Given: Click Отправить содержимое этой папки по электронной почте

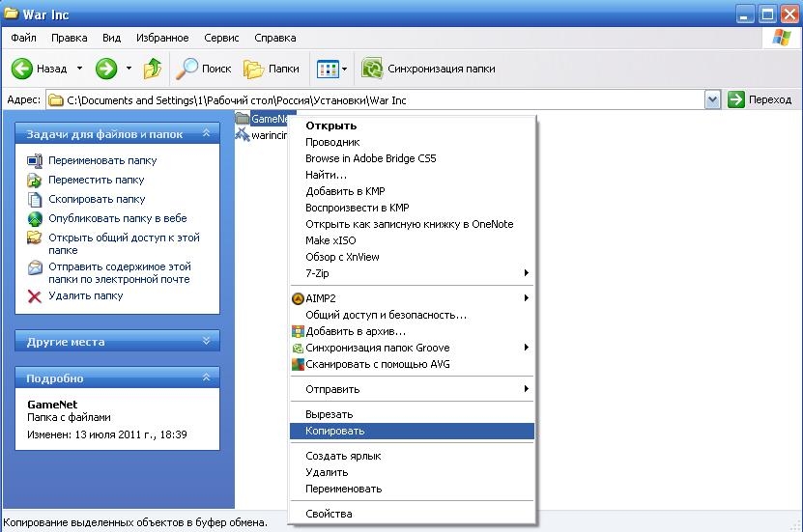Looking at the screenshot, I should point(119,272).
